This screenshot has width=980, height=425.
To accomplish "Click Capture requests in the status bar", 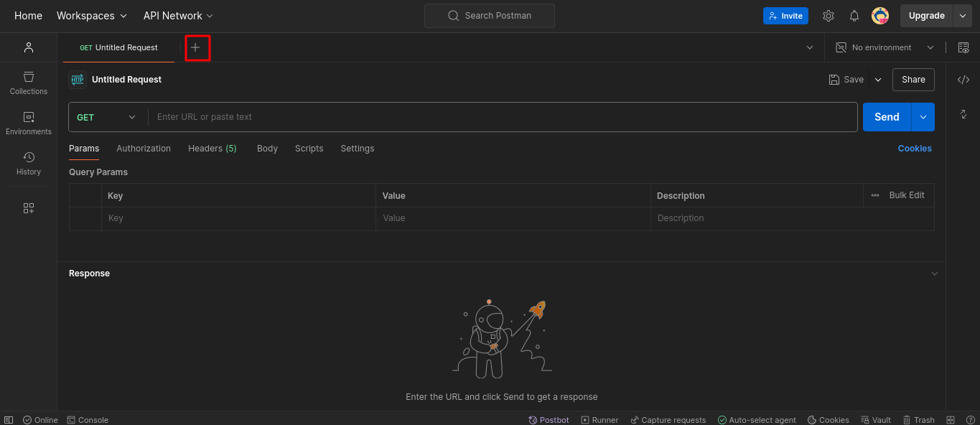I will point(668,420).
